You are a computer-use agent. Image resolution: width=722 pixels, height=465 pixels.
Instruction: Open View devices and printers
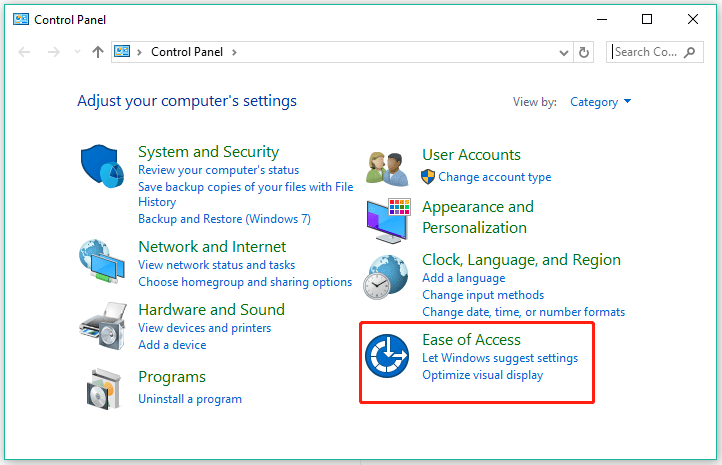pos(204,328)
